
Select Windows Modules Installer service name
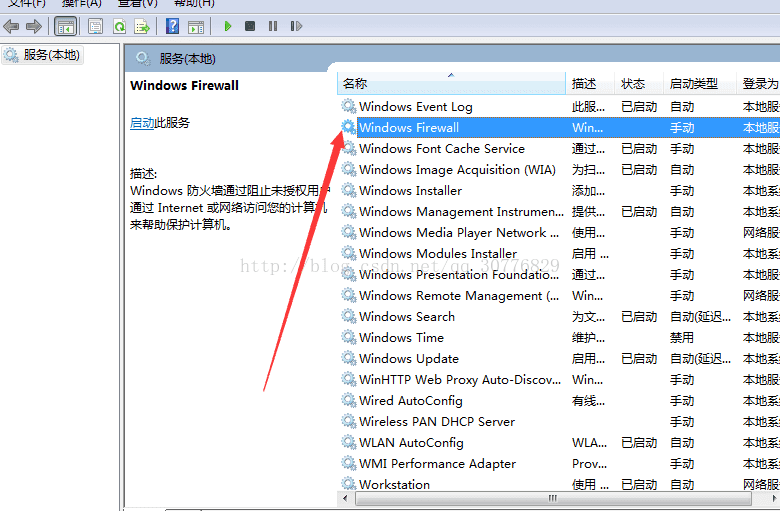(x=438, y=253)
